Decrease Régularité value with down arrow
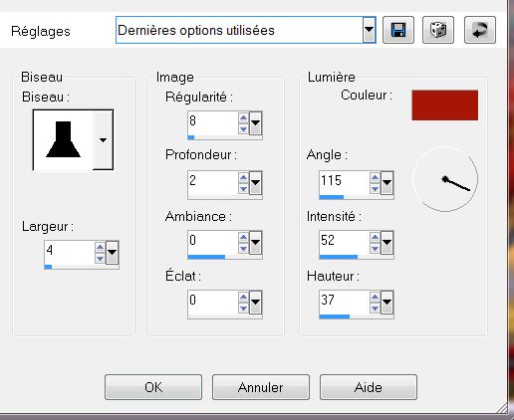The height and width of the screenshot is (420, 514). [243, 129]
